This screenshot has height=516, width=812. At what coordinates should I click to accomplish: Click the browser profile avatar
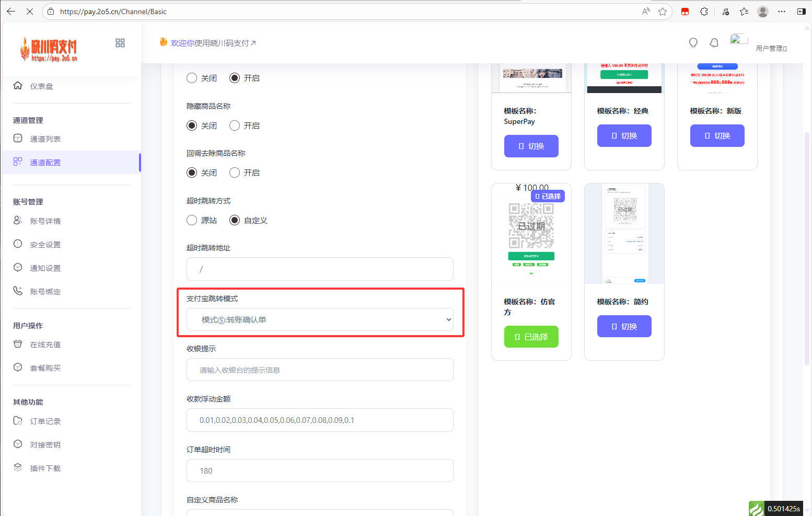click(x=763, y=12)
